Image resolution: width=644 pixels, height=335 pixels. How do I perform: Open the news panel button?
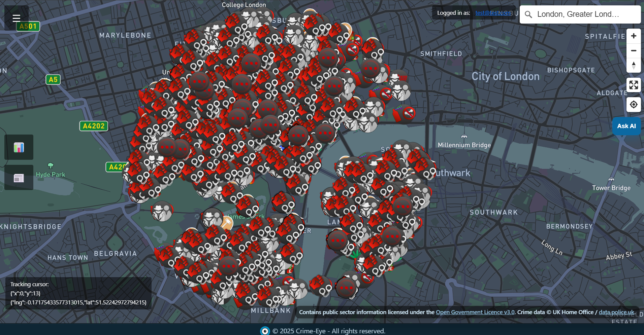pyautogui.click(x=19, y=178)
